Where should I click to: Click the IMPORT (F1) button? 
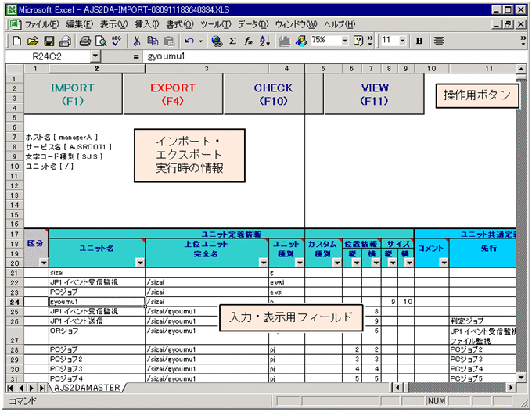coord(73,94)
